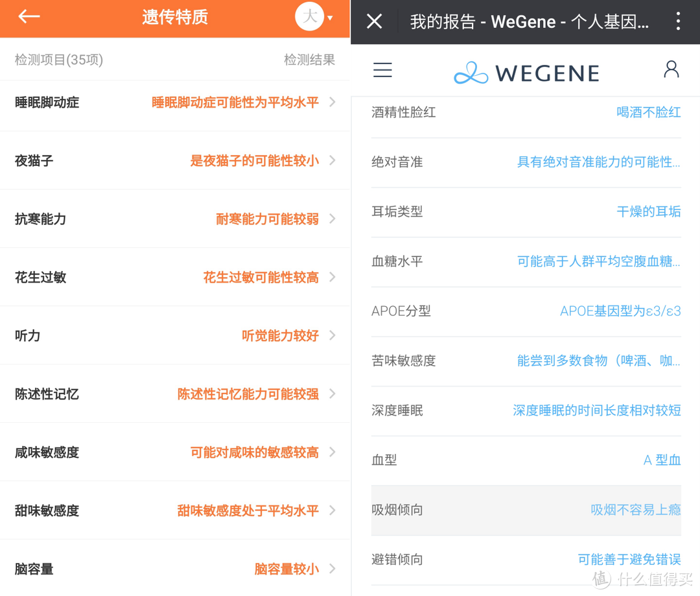Expand the 花生过敏 detail chevron
The image size is (700, 596).
[x=331, y=277]
